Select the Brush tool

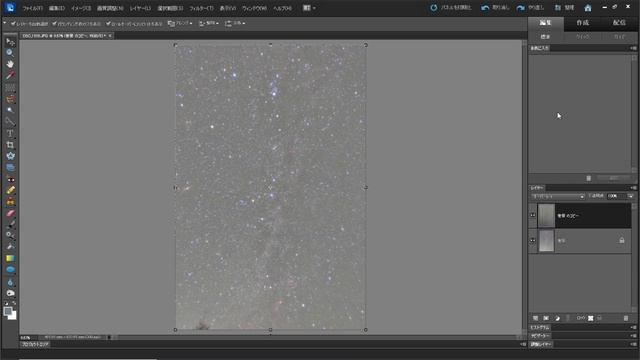click(x=10, y=224)
